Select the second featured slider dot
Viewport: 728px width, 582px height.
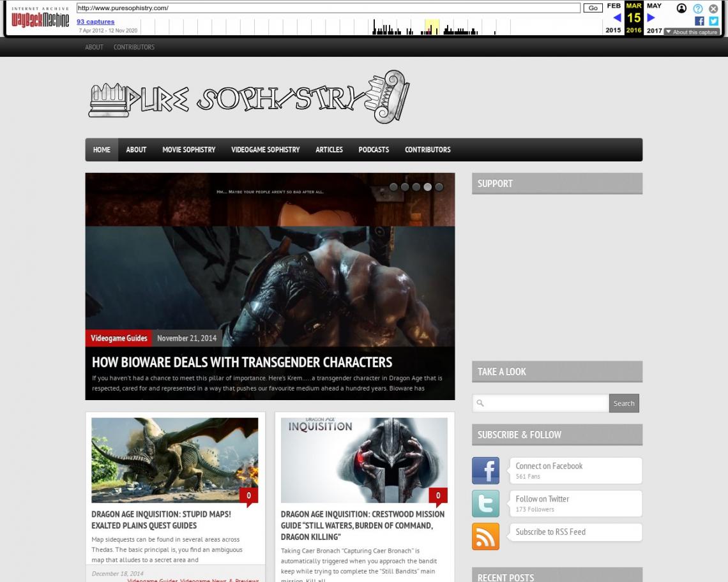(405, 187)
